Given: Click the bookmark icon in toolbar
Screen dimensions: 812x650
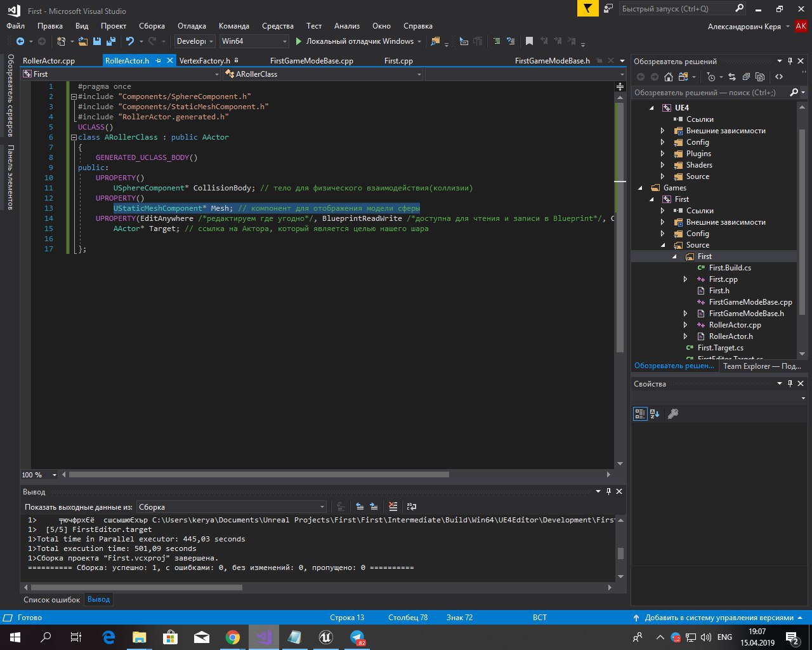Looking at the screenshot, I should (x=529, y=41).
